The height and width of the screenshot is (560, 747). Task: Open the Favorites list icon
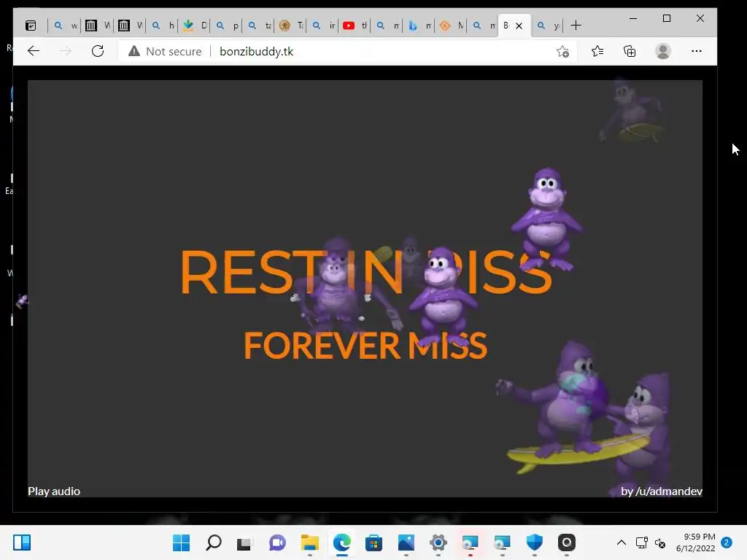pos(597,51)
